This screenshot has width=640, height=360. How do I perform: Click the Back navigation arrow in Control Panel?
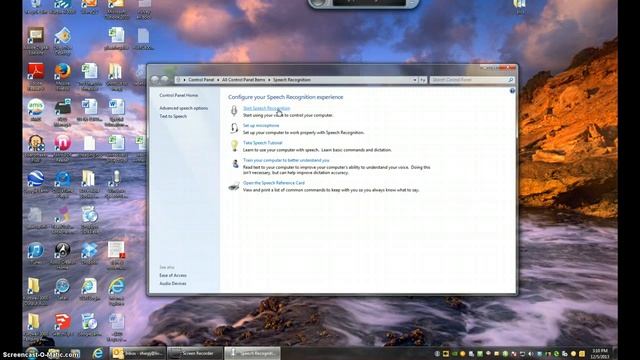(155, 80)
